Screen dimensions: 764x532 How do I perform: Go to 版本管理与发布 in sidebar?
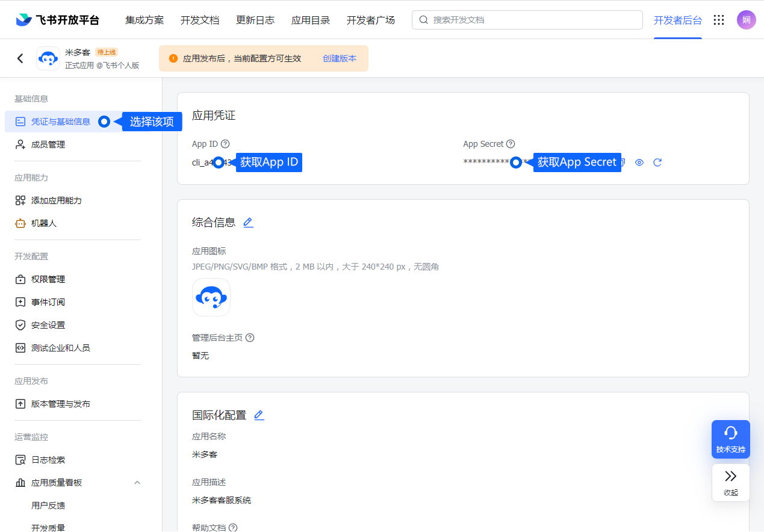60,404
